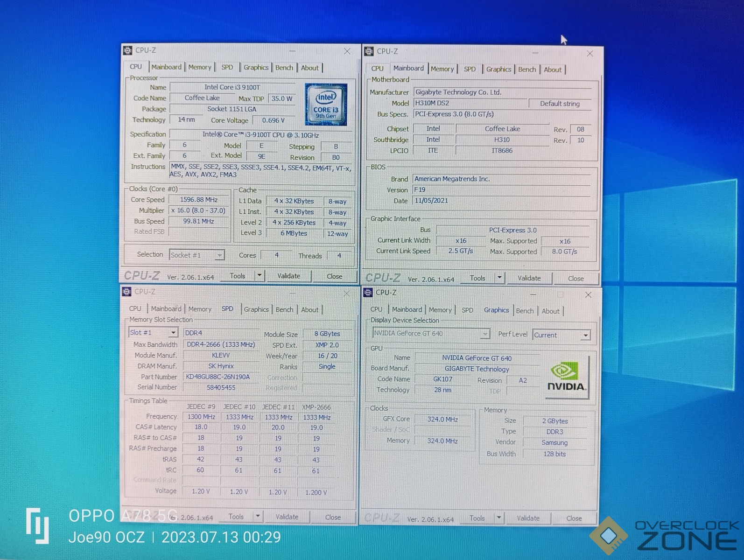This screenshot has height=560, width=744.
Task: Click Close button in Mainboard window
Action: [x=576, y=279]
